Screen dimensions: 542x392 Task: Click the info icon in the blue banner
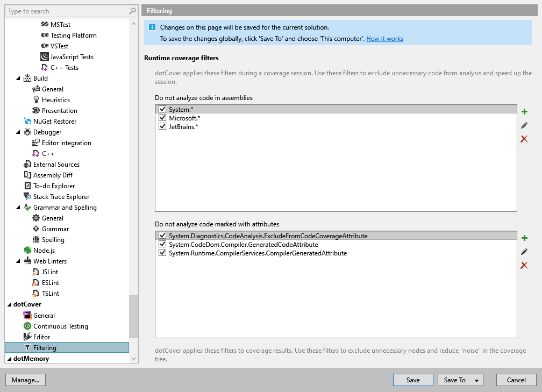tap(152, 27)
